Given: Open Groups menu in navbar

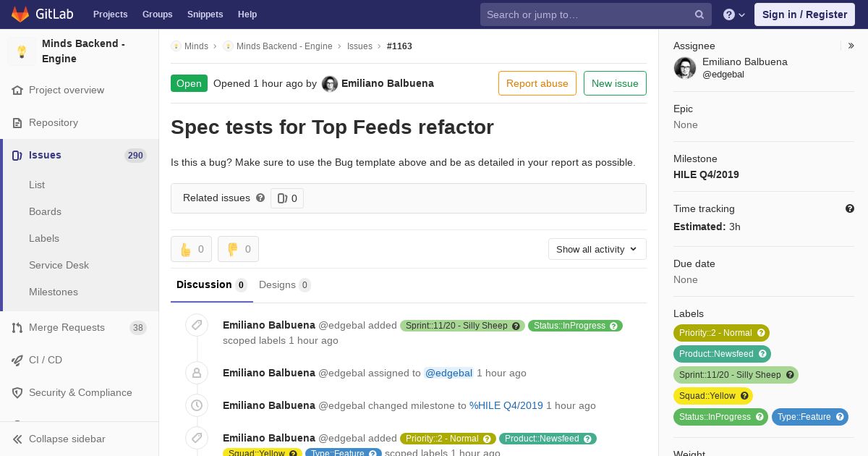Looking at the screenshot, I should 158,14.
